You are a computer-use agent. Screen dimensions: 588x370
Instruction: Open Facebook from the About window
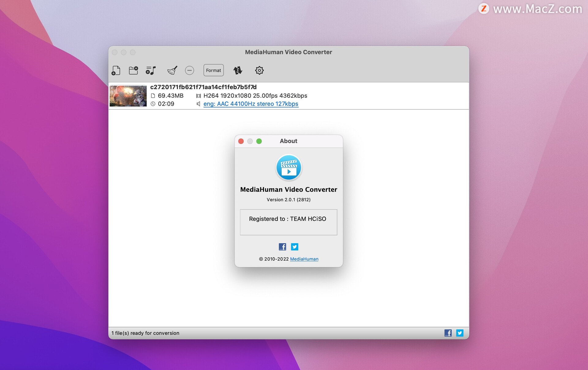tap(282, 247)
